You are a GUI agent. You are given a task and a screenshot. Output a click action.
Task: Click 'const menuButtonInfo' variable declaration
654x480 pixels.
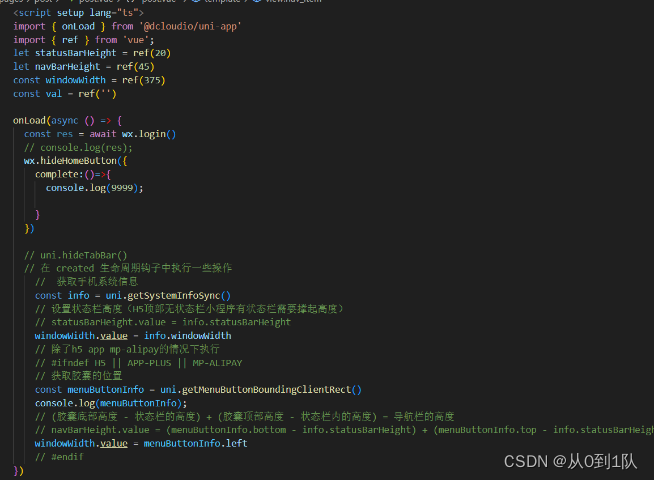point(90,390)
